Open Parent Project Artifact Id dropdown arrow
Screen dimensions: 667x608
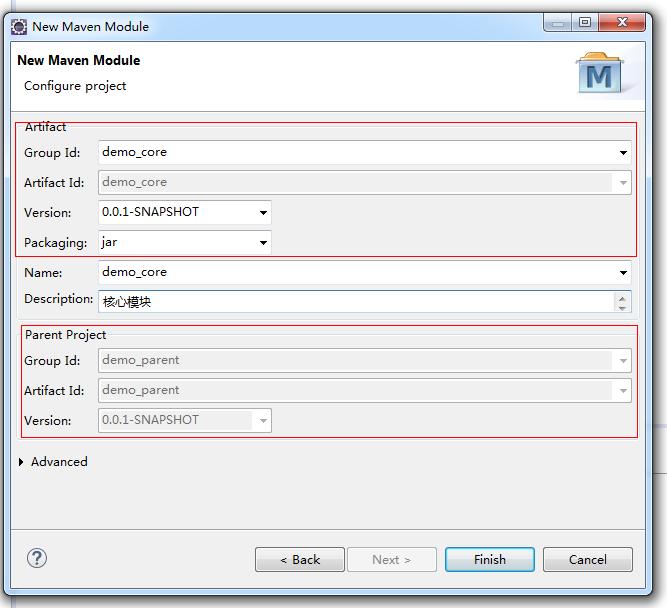pyautogui.click(x=623, y=391)
